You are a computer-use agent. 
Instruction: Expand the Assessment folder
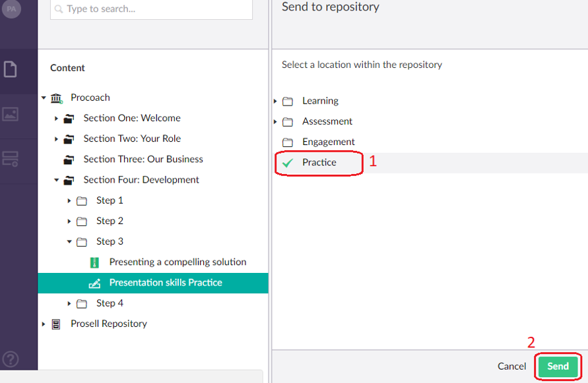coord(276,121)
